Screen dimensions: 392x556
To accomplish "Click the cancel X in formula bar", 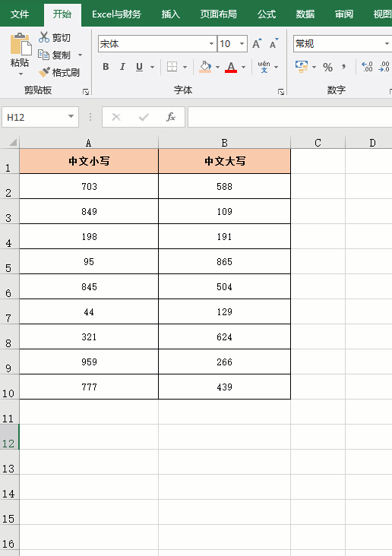I will point(116,117).
